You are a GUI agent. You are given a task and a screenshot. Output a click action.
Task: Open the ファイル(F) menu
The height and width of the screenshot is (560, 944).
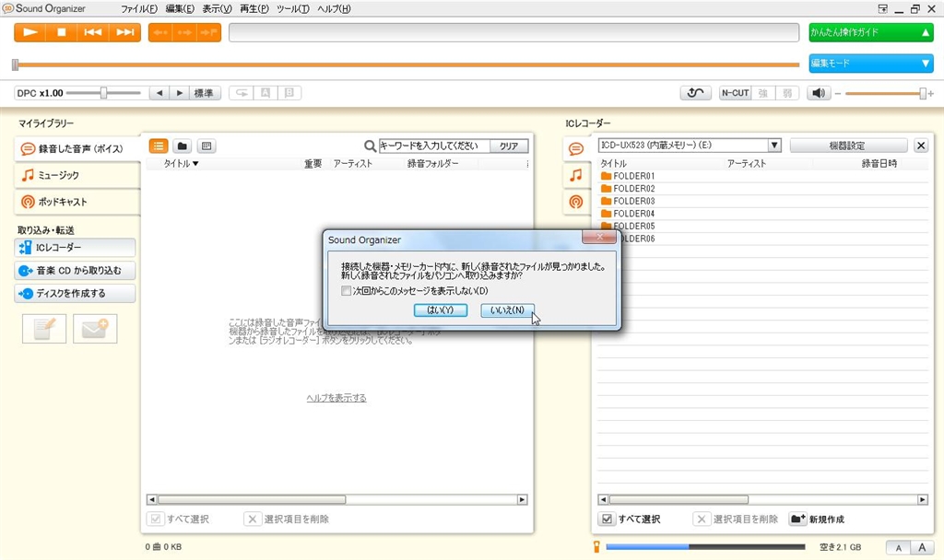139,9
